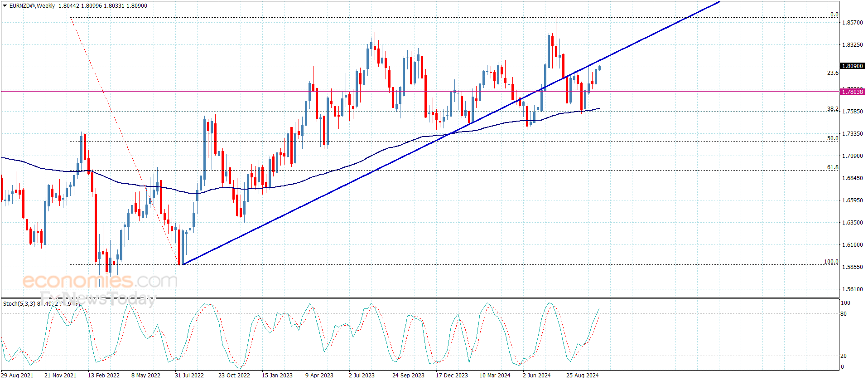Click the 1.85700 price axis value

coord(852,23)
